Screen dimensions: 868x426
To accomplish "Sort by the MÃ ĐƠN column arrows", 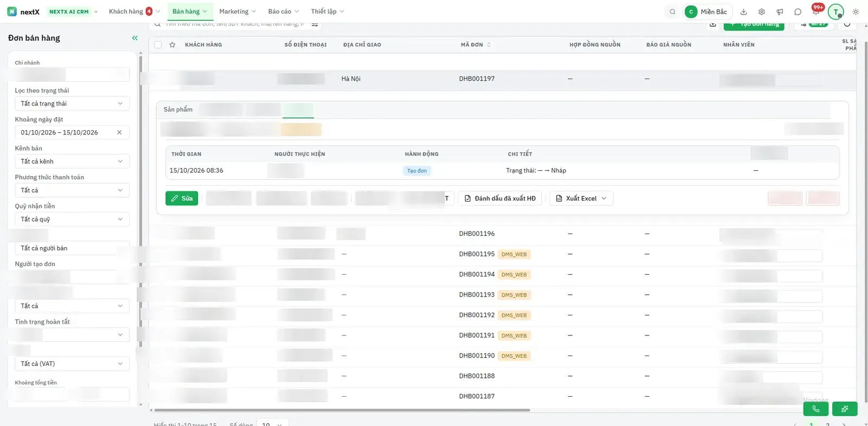I will click(489, 45).
